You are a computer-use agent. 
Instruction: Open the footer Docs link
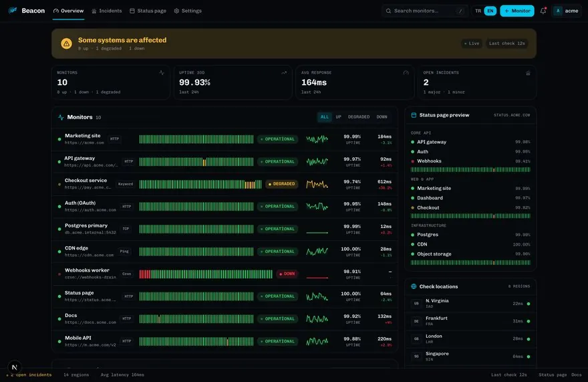click(577, 375)
